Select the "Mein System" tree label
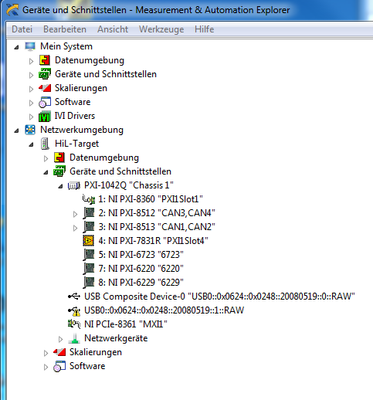 pyautogui.click(x=66, y=47)
